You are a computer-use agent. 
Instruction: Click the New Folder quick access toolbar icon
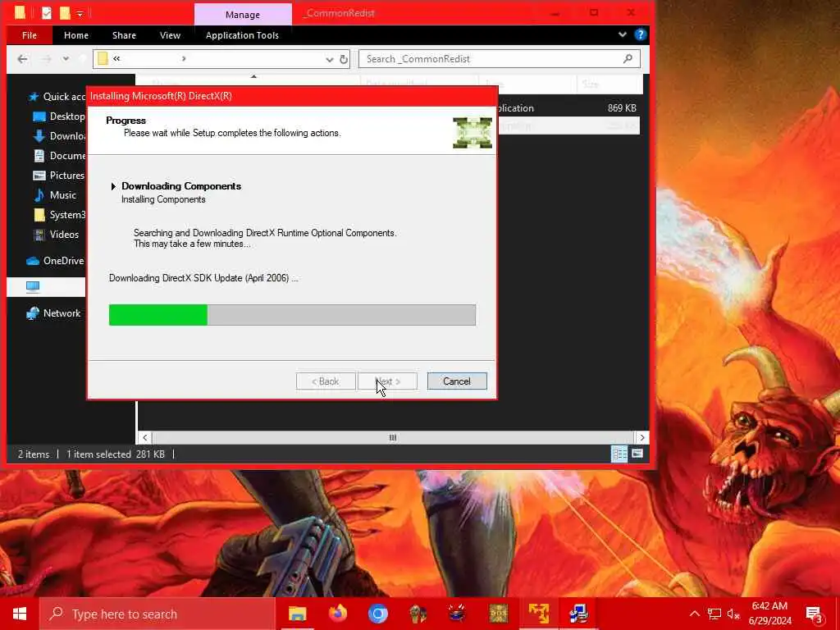(65, 13)
